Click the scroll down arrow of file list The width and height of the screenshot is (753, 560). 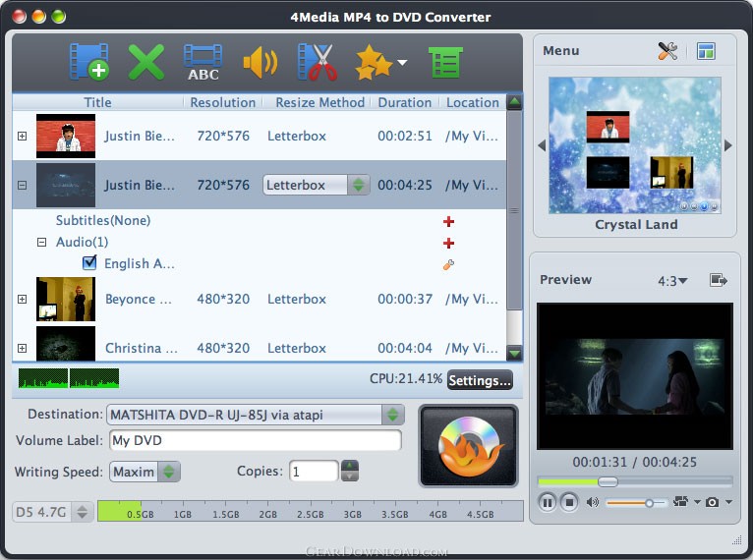click(514, 353)
